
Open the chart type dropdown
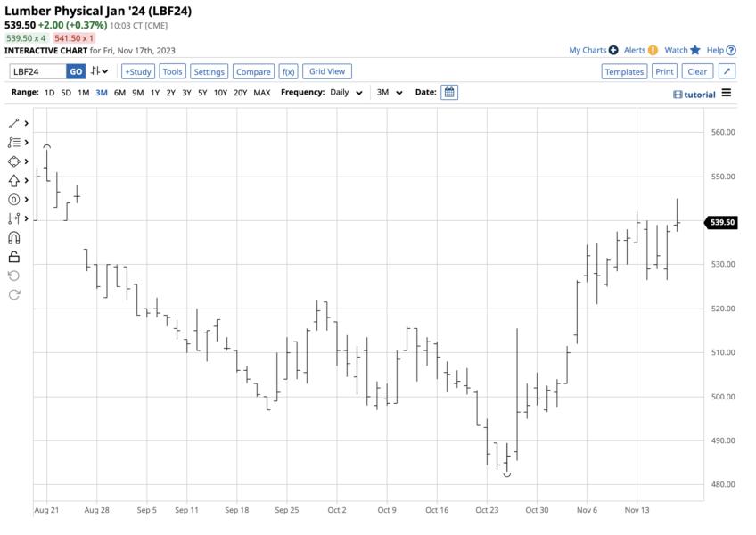101,70
